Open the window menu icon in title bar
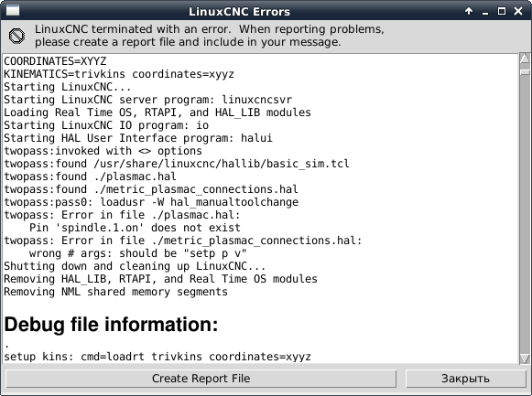Viewport: 532px width, 396px height. (13, 10)
